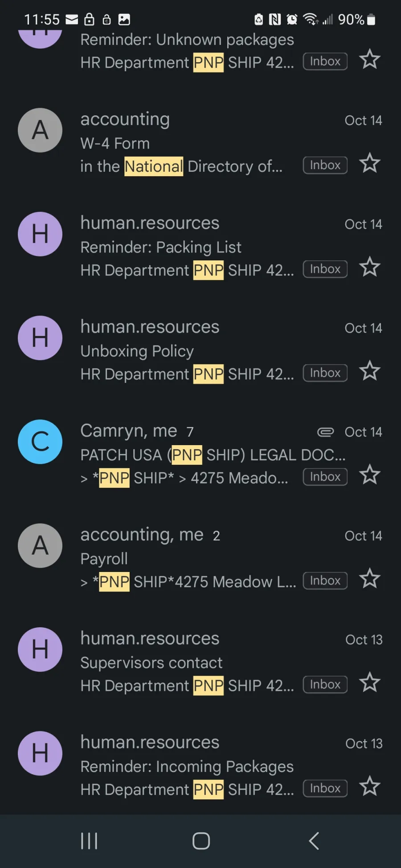Star the Payroll email thread
401x868 pixels.
[370, 579]
